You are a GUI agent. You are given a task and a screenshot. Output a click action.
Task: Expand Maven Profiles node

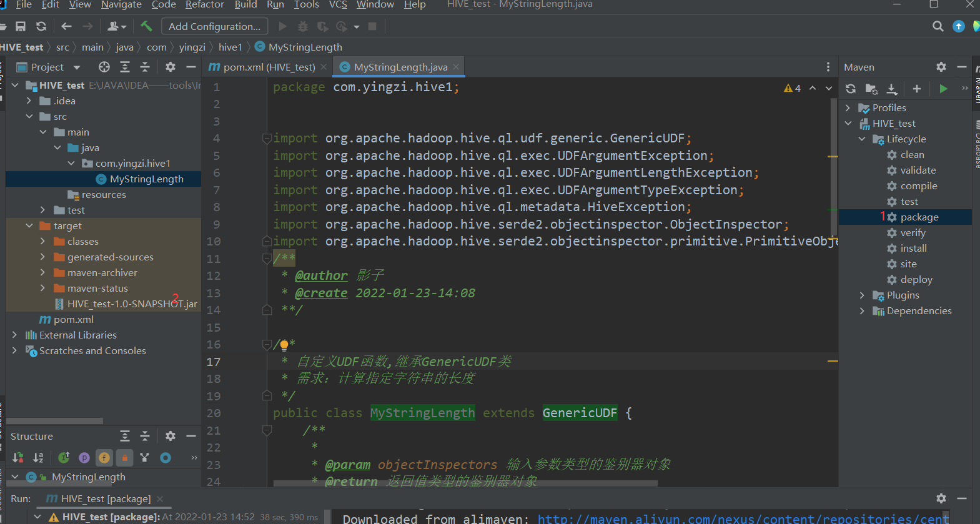click(848, 107)
